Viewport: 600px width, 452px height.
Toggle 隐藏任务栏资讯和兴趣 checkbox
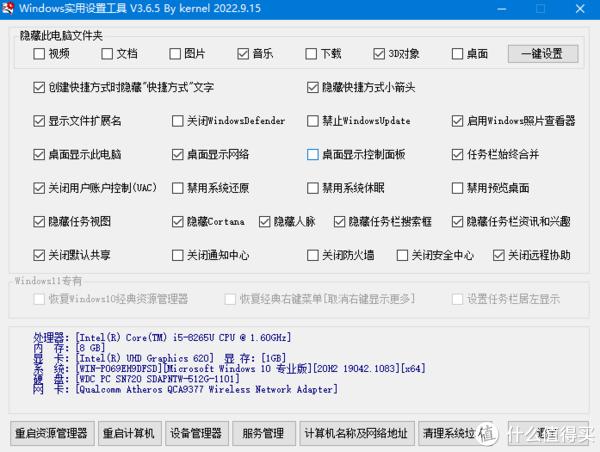(x=457, y=222)
